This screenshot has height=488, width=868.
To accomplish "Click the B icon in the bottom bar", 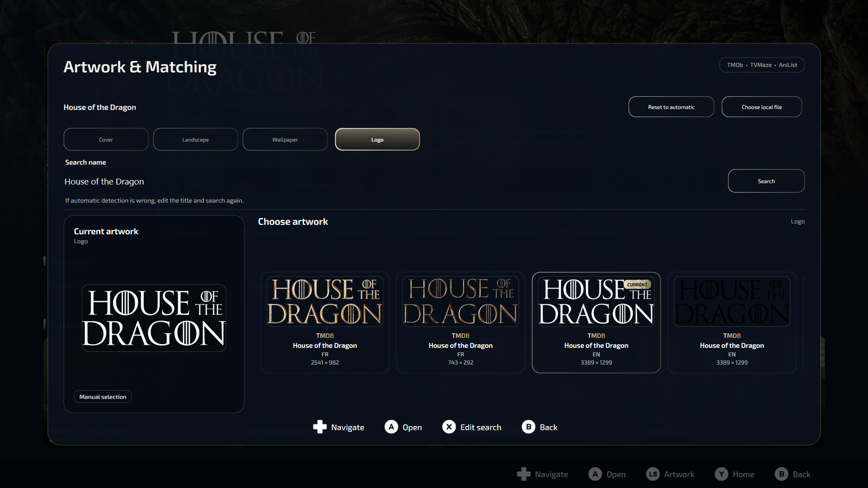I will tap(782, 474).
